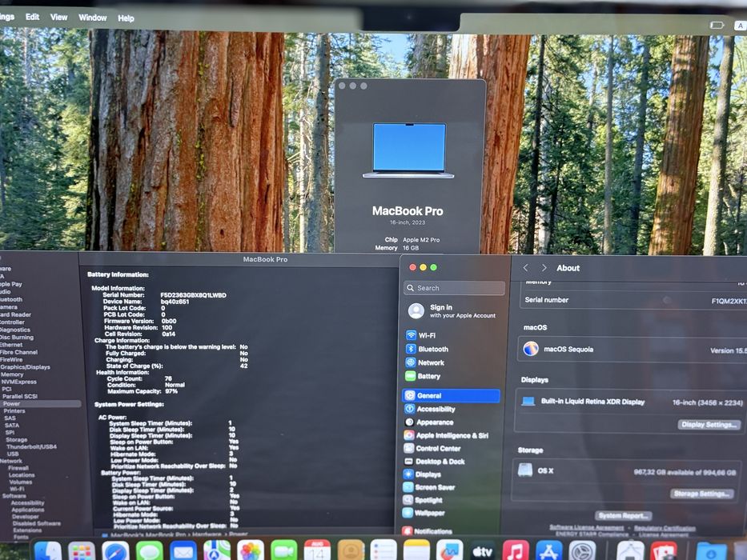The image size is (747, 560).
Task: Sign in with your Apple Account
Action: click(452, 311)
